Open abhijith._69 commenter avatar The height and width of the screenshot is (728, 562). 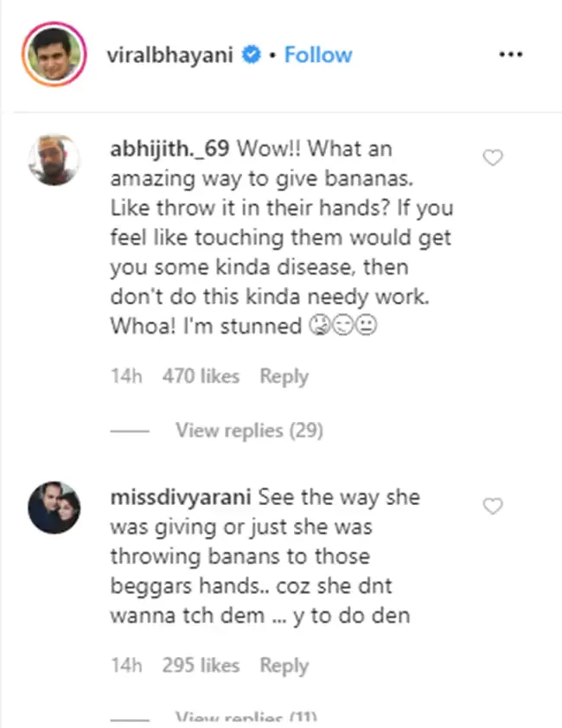(x=55, y=161)
